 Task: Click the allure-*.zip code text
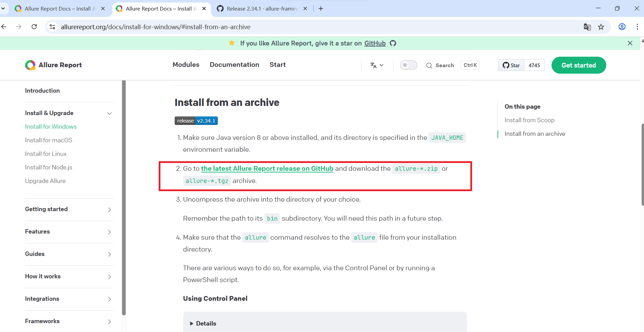416,169
